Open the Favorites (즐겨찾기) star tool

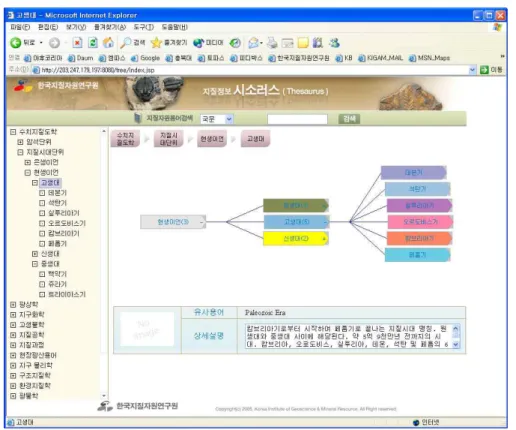(169, 43)
